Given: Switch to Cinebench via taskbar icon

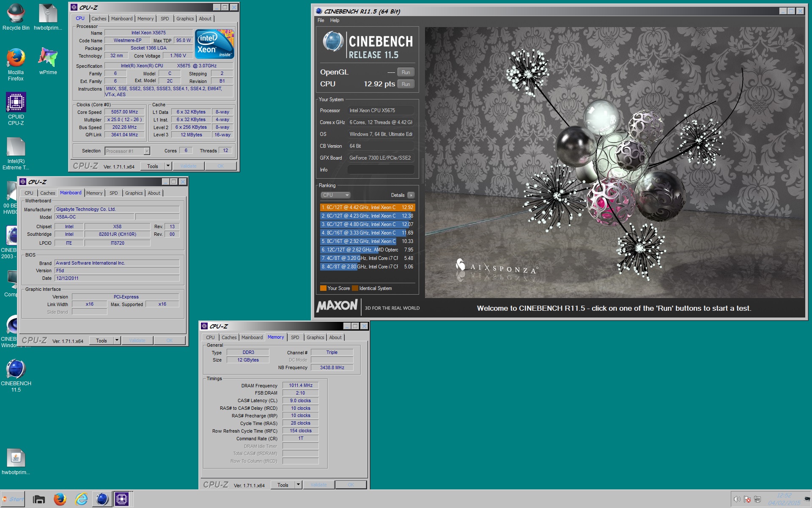Looking at the screenshot, I should [102, 500].
